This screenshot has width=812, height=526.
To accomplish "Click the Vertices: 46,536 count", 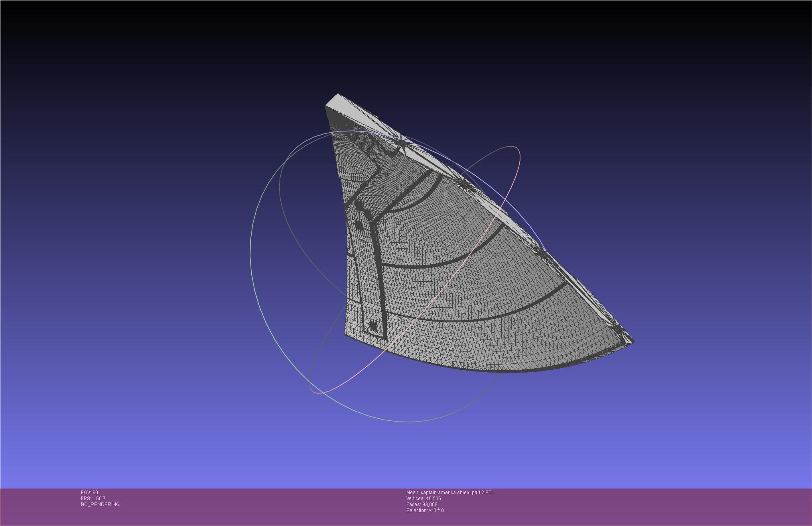I will click(x=424, y=499).
